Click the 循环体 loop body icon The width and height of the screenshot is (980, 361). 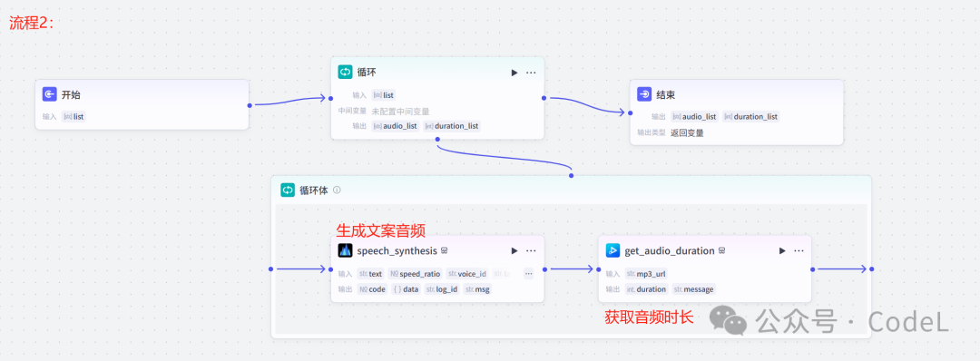click(x=288, y=190)
